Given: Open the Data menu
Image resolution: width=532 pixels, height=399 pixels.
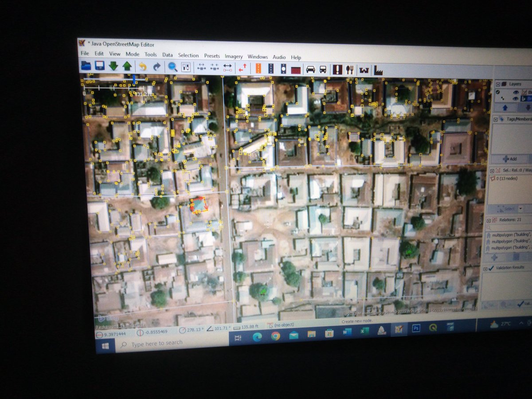Looking at the screenshot, I should pyautogui.click(x=167, y=55).
